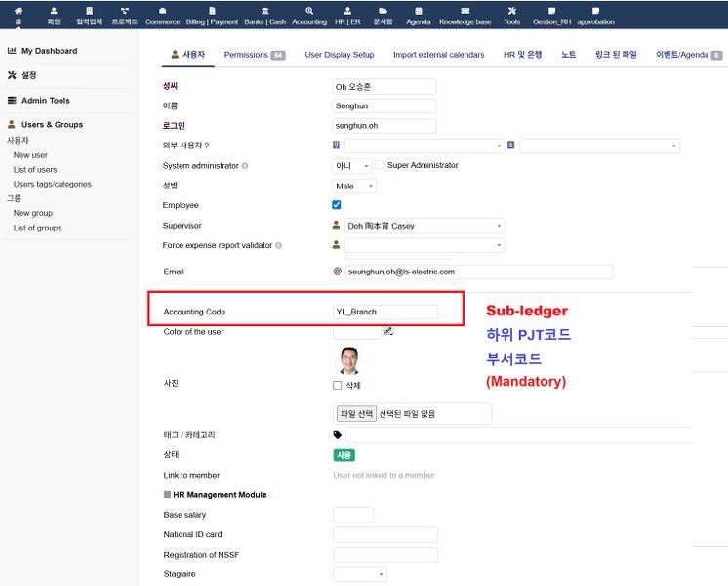Open the 성별 Male dropdown
The height and width of the screenshot is (586, 728).
(x=354, y=186)
